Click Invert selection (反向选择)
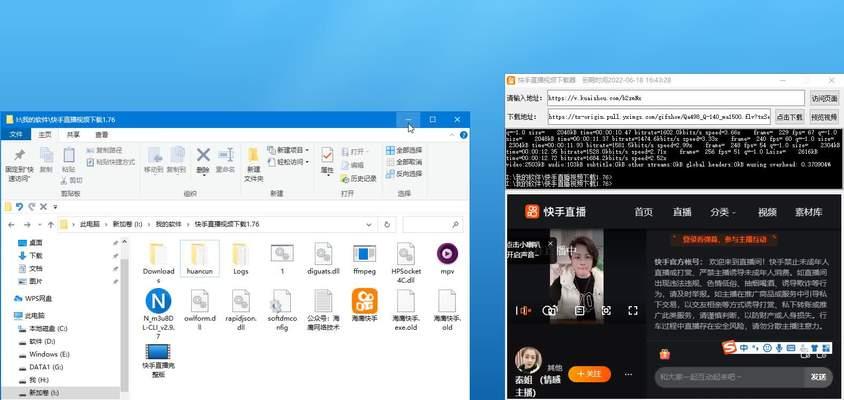This screenshot has height=400, width=844. tap(404, 174)
